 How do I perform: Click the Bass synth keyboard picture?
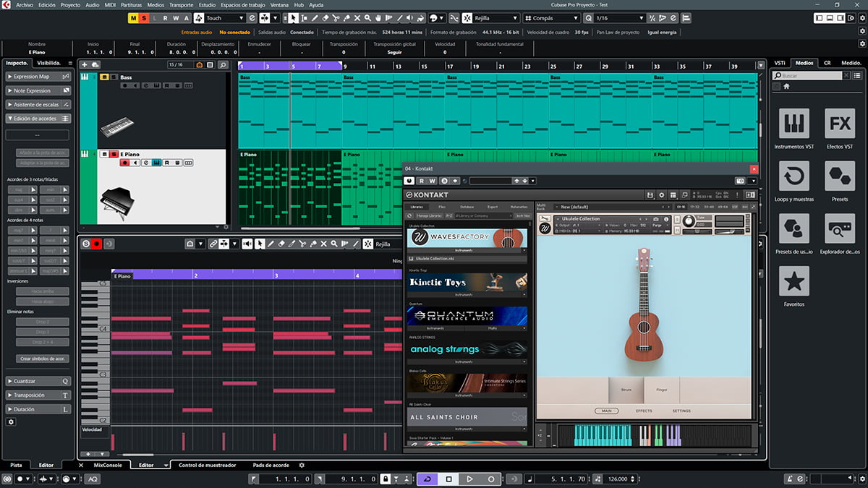tap(116, 128)
